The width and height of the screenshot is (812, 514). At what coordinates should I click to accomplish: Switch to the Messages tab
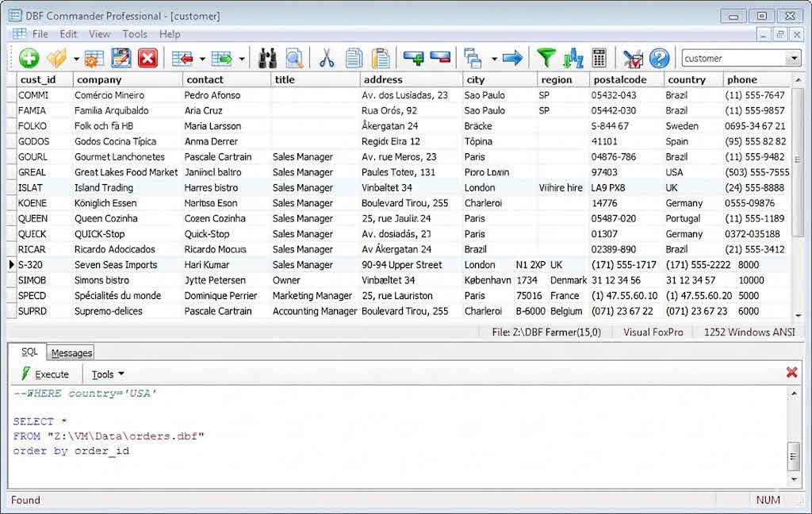[x=71, y=351]
